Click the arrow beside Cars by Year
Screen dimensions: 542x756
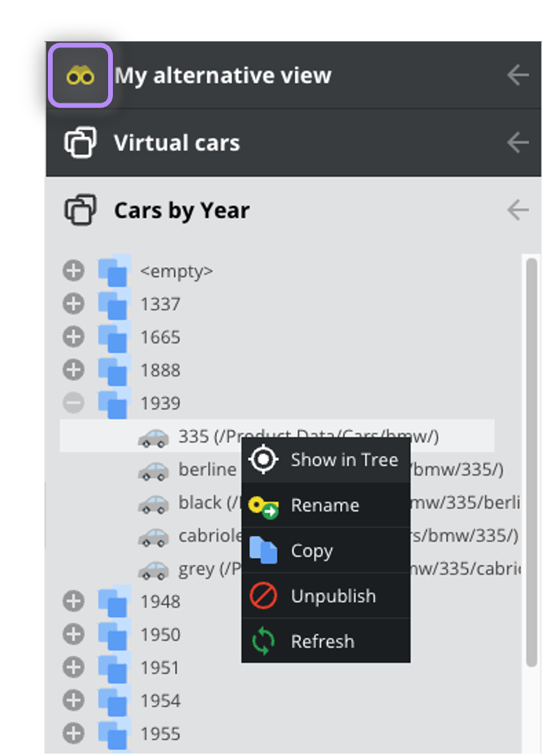(x=518, y=210)
